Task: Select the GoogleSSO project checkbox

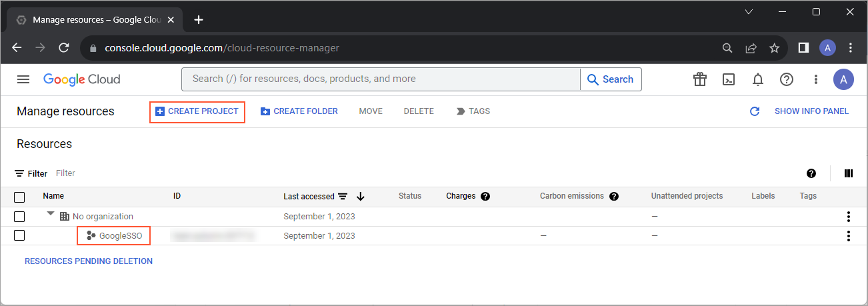Action: coord(19,235)
